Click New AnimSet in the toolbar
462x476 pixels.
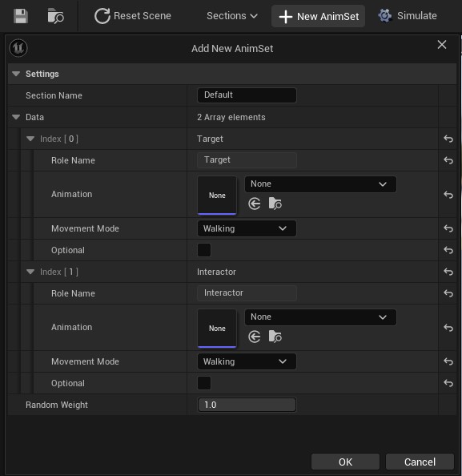click(x=318, y=16)
